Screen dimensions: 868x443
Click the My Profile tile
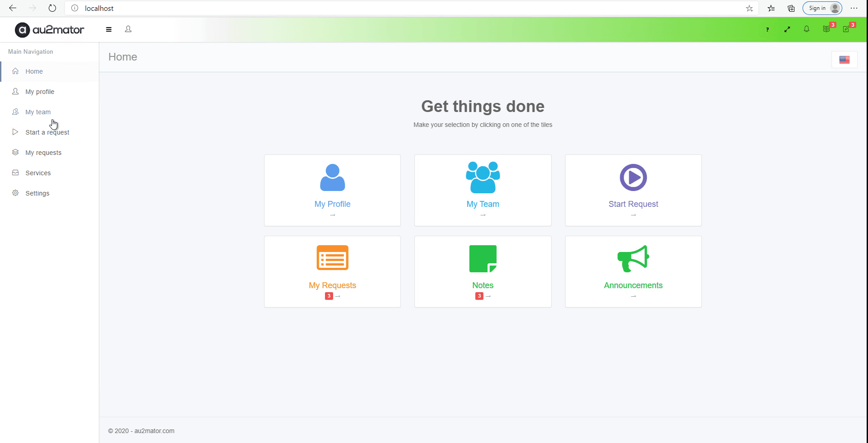tap(332, 190)
